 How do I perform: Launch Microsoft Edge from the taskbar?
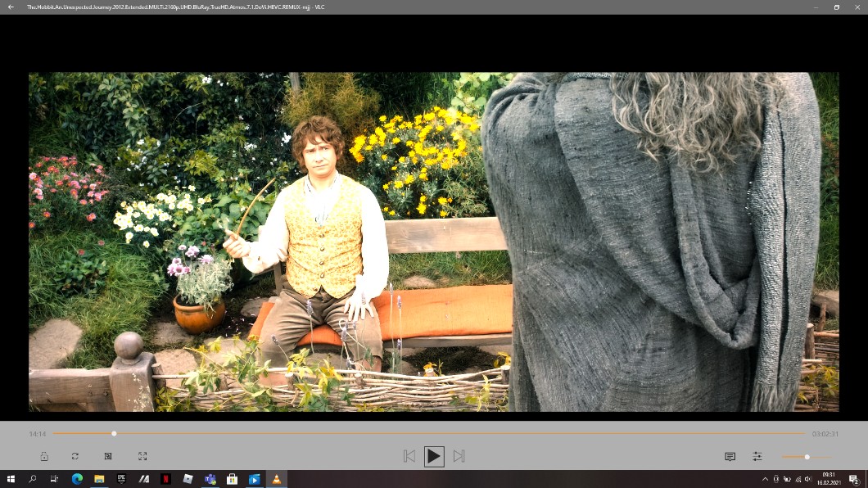[77, 479]
